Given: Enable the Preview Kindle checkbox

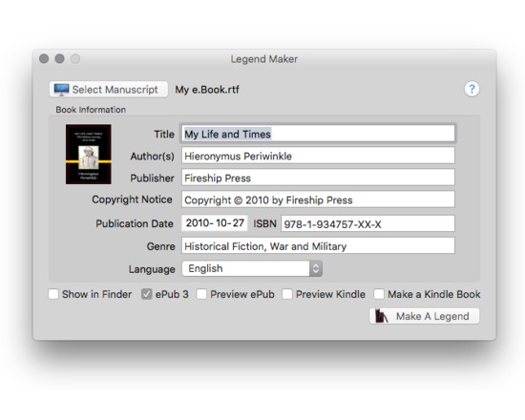Looking at the screenshot, I should pyautogui.click(x=287, y=294).
